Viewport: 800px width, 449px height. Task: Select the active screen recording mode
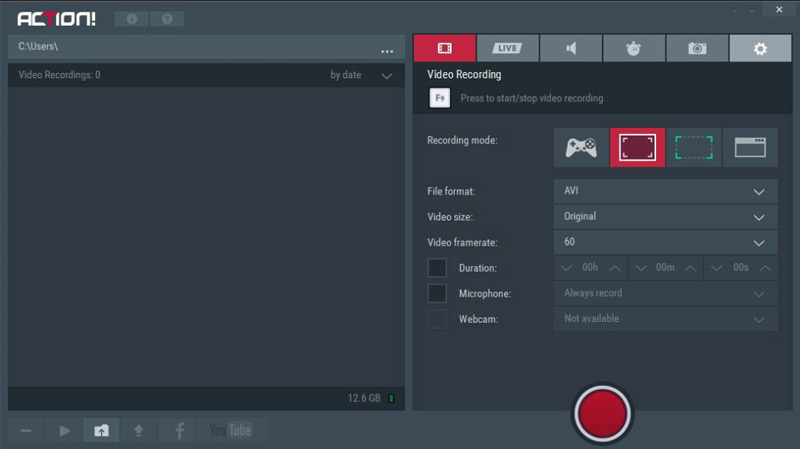coord(637,148)
